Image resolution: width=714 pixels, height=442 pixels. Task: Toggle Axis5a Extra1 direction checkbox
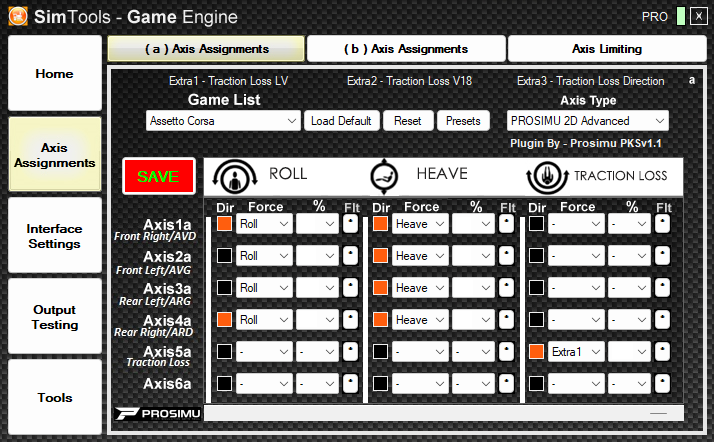tap(535, 352)
